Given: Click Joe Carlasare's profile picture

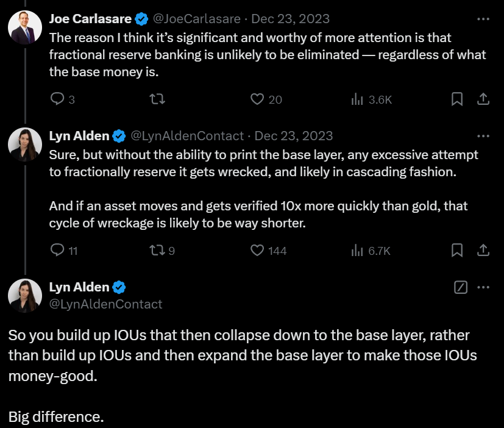Looking at the screenshot, I should tap(25, 27).
